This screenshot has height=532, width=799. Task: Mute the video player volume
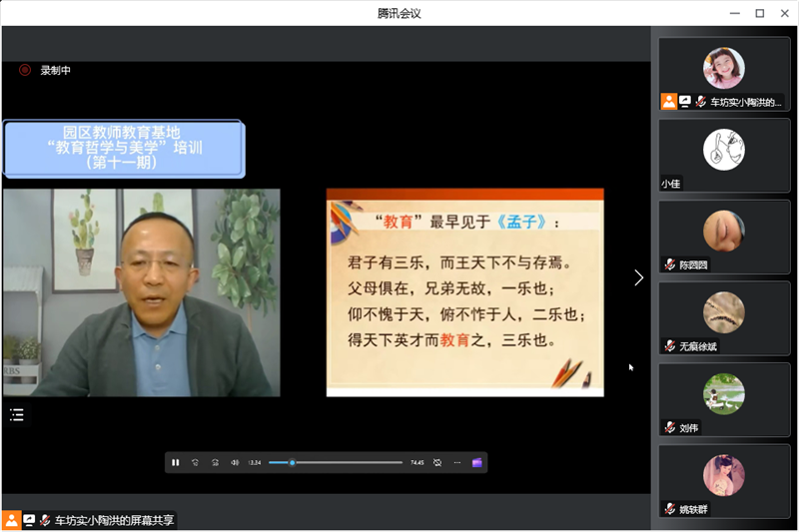tap(235, 462)
